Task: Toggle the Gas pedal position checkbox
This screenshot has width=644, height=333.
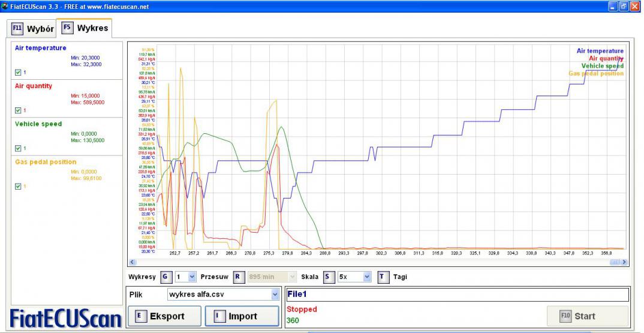Action: (x=18, y=186)
